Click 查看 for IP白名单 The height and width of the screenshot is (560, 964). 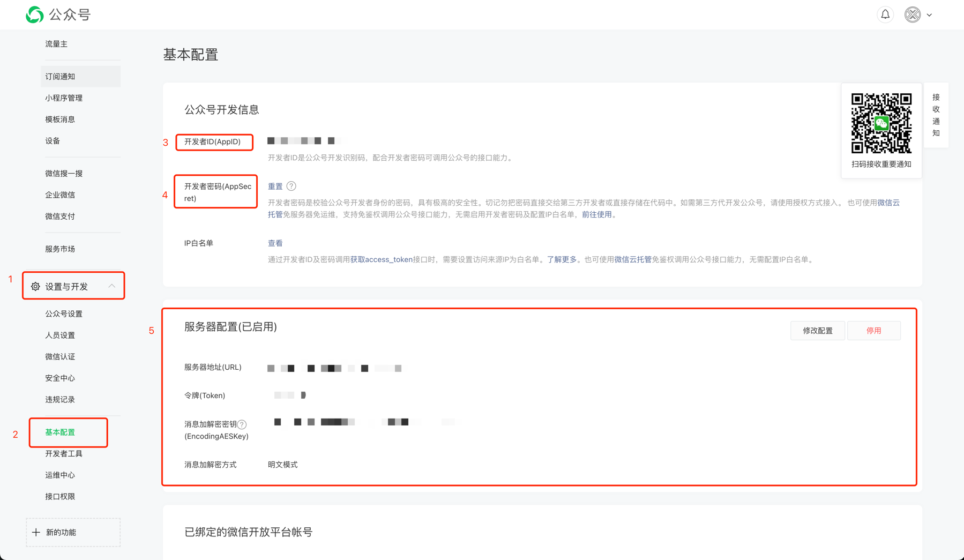[x=275, y=243]
